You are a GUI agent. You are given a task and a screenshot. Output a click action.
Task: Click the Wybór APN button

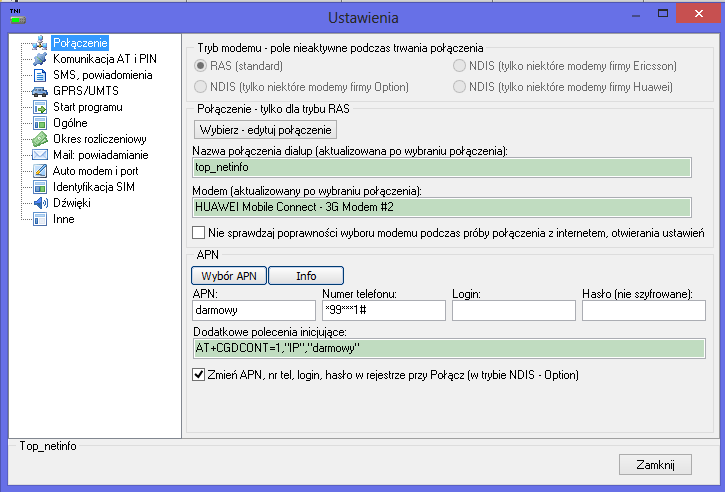coord(228,275)
